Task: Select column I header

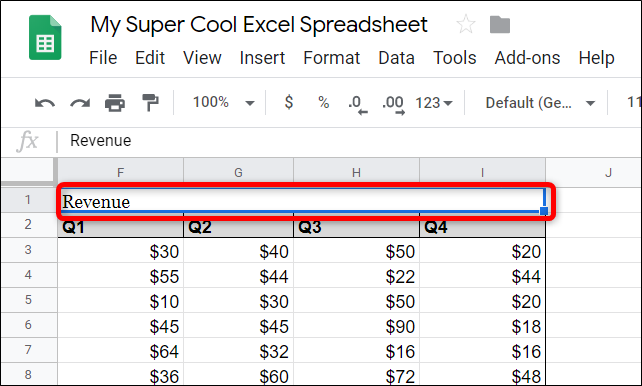Action: coord(482,172)
